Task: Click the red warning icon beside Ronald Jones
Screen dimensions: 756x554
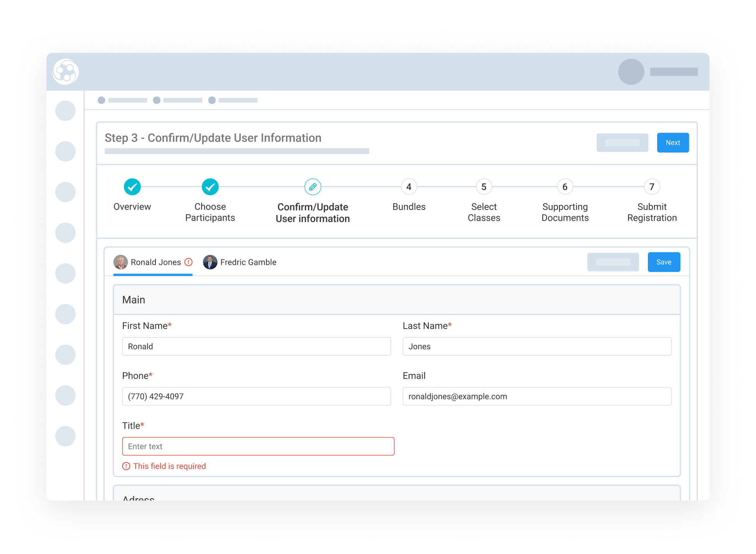Action: tap(188, 262)
